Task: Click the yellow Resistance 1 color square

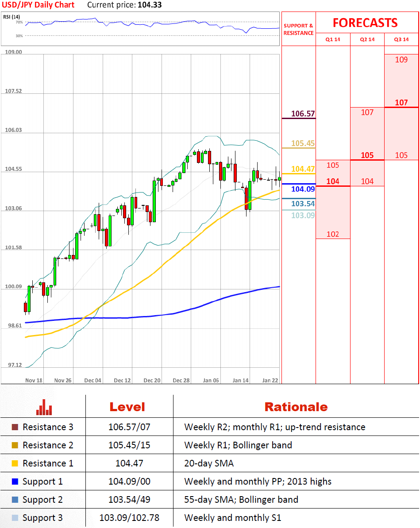Action: point(15,463)
